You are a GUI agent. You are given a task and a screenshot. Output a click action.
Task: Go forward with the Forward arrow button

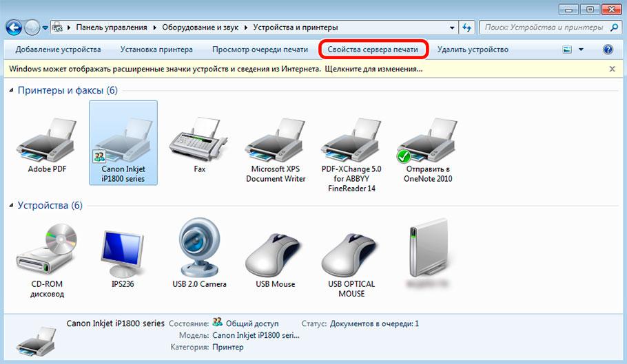click(32, 28)
